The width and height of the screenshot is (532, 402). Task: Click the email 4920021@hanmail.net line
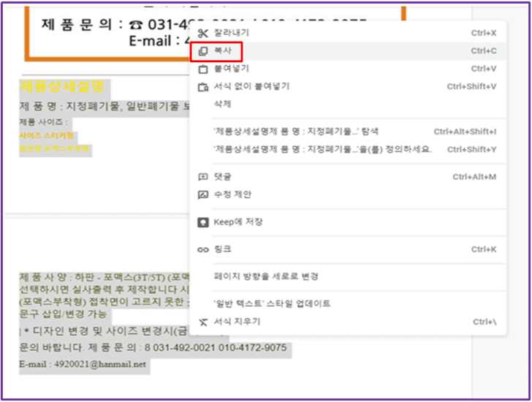[83, 365]
